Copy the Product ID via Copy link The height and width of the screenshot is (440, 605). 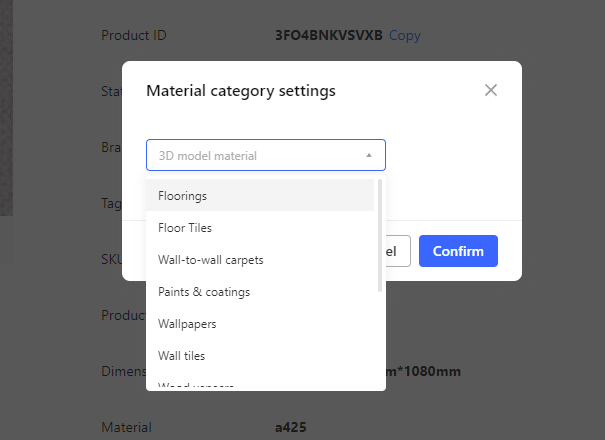pos(405,35)
